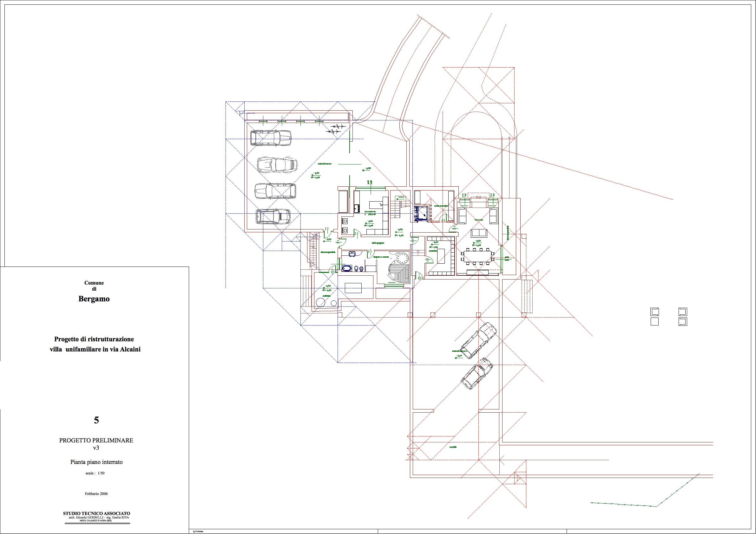Select the upper angled car in autorimessa 2
Image resolution: width=756 pixels, height=534 pixels.
(478, 341)
